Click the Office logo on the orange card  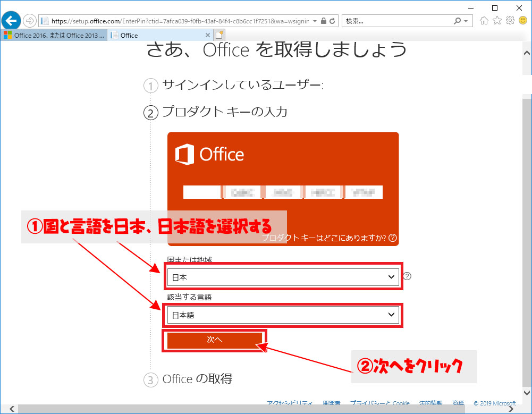click(x=209, y=155)
